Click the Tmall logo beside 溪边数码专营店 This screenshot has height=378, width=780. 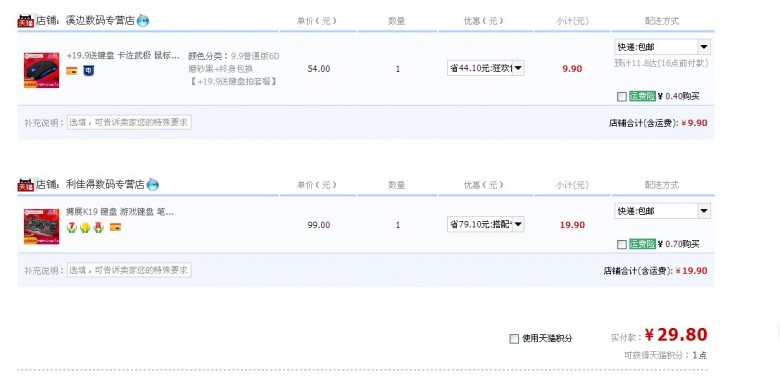[x=26, y=21]
